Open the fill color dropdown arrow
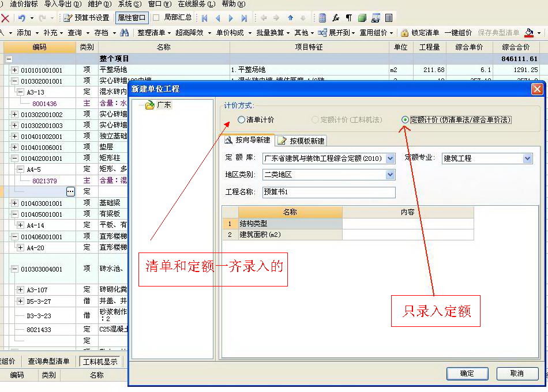Screen dimensions: 548x392 (539, 33)
